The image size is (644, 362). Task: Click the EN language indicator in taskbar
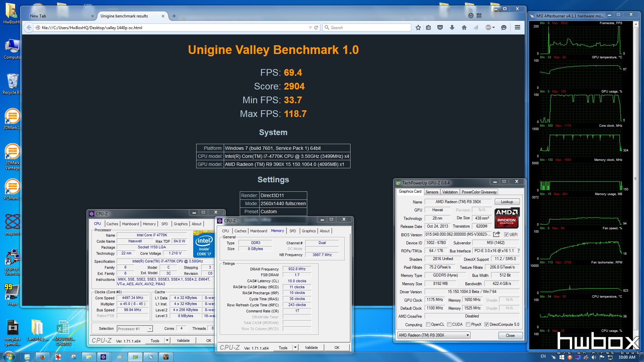(x=543, y=356)
